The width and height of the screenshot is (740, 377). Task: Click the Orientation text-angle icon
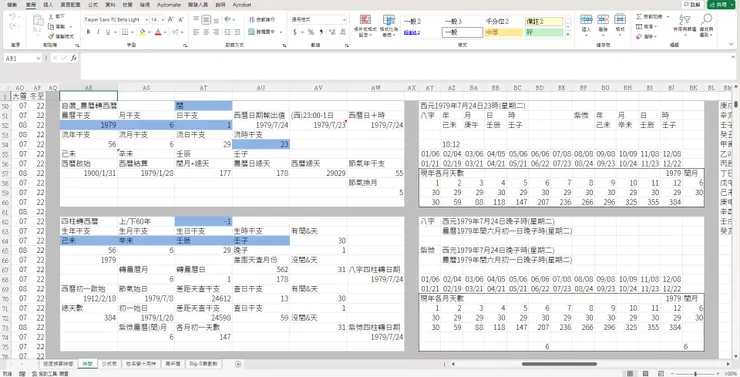(227, 20)
